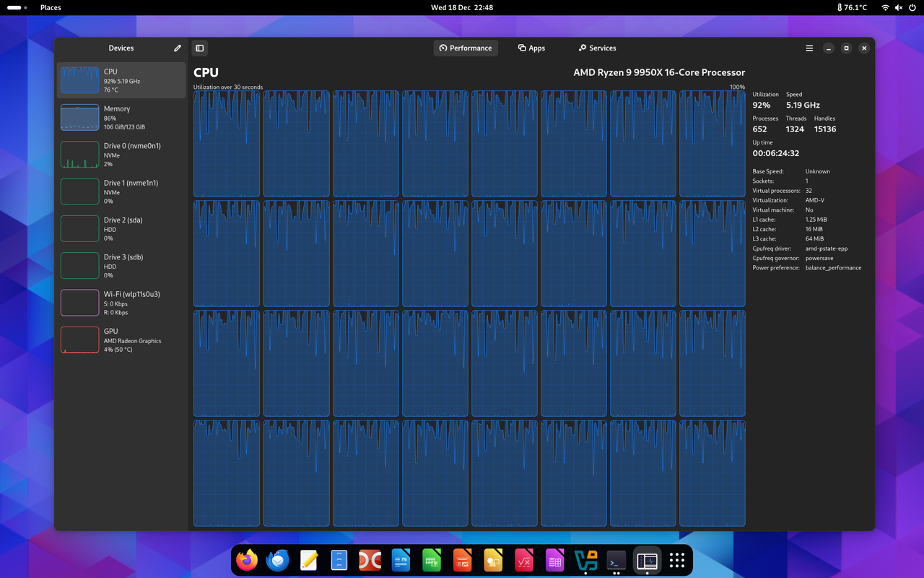Click the Virtual processors 32 value
The height and width of the screenshot is (578, 924).
pos(808,191)
